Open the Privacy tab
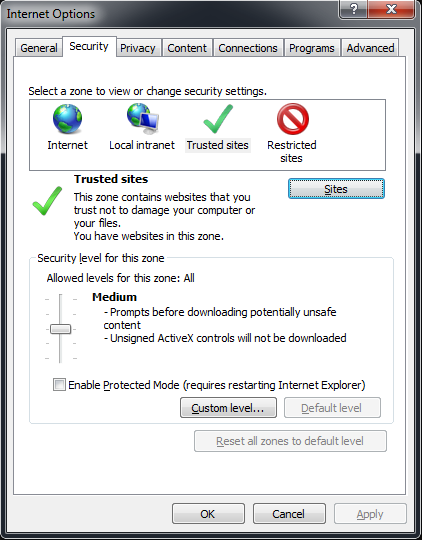The height and width of the screenshot is (540, 422). [x=137, y=48]
